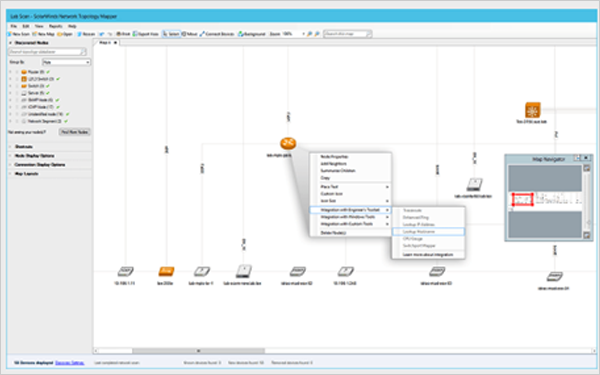600x375 pixels.
Task: Toggle the Server group checkbox
Action: 17,93
